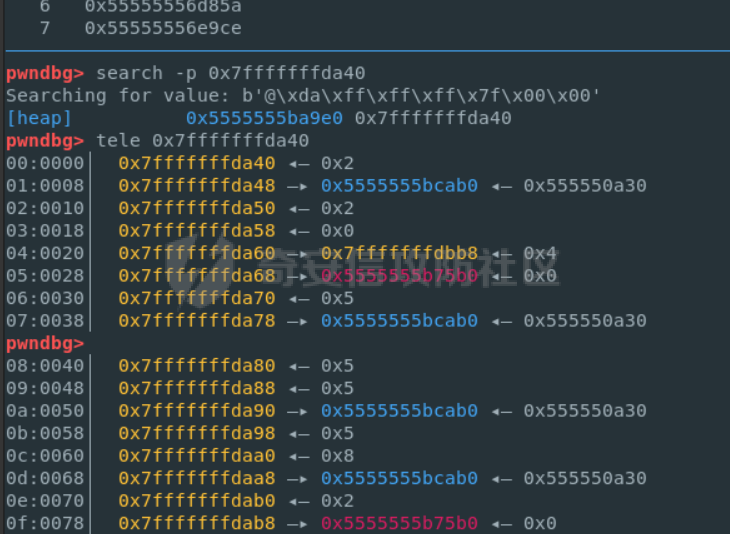Click the search -p 0x7fffffffda40 command text
The width and height of the screenshot is (730, 534).
click(x=230, y=73)
